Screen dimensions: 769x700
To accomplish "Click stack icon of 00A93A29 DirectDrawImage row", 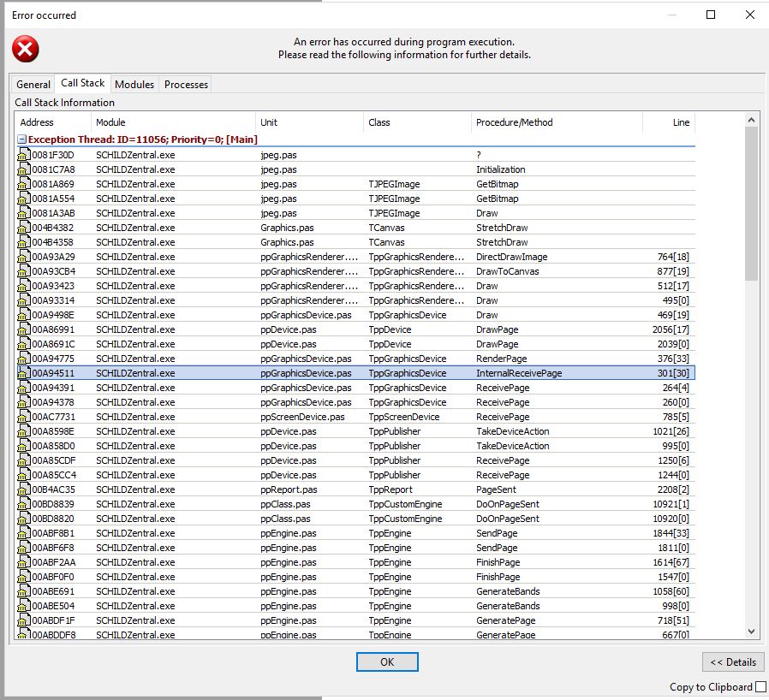I will 23,257.
